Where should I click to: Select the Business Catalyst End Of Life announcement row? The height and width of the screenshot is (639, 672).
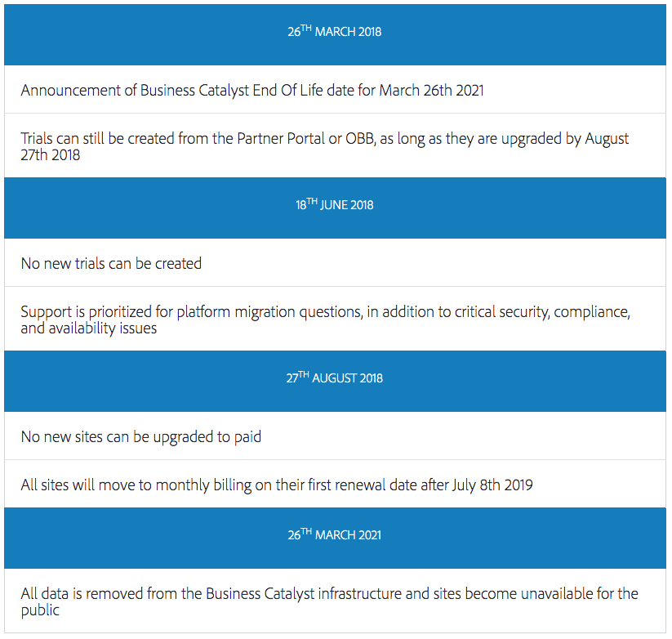tap(335, 90)
